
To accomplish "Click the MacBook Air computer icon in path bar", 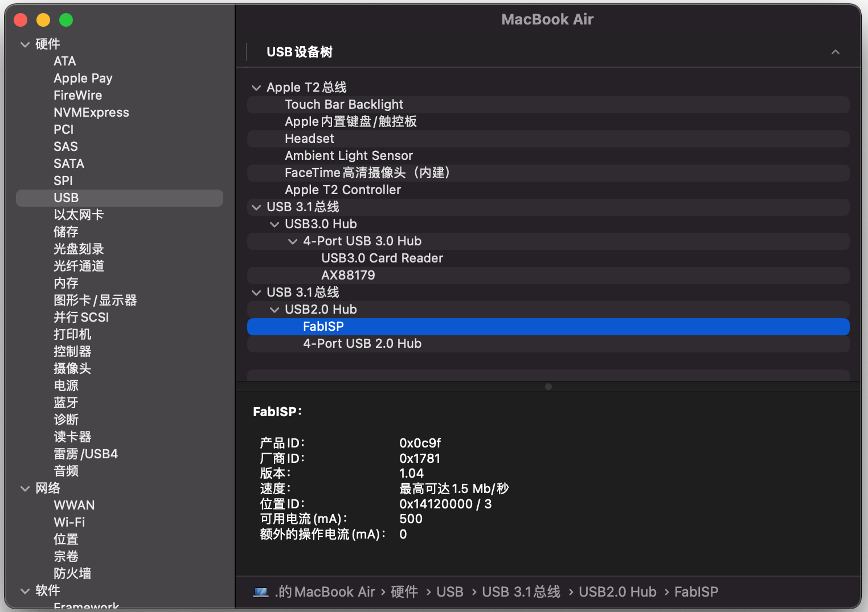I will point(261,592).
